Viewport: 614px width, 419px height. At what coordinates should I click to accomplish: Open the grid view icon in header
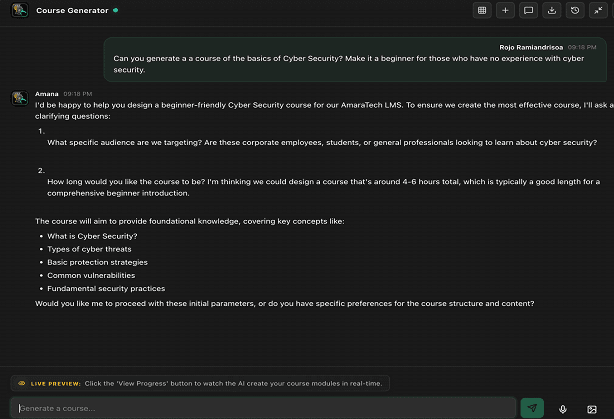point(482,11)
